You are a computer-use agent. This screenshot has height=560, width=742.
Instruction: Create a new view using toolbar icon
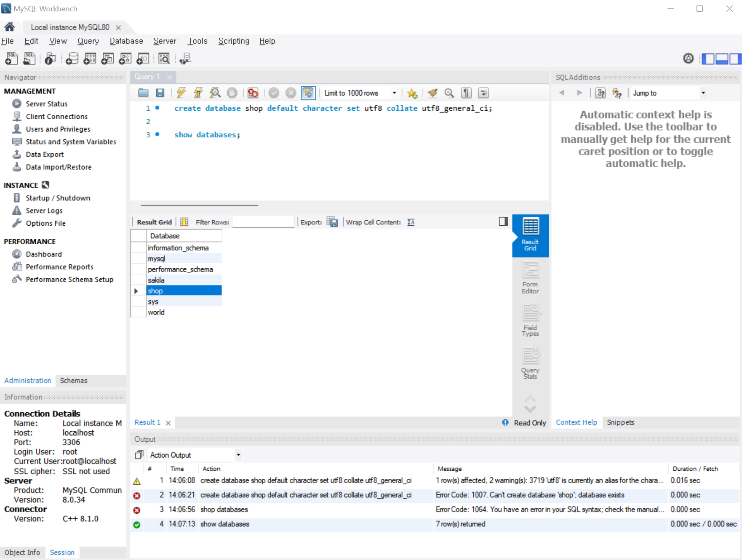(107, 59)
